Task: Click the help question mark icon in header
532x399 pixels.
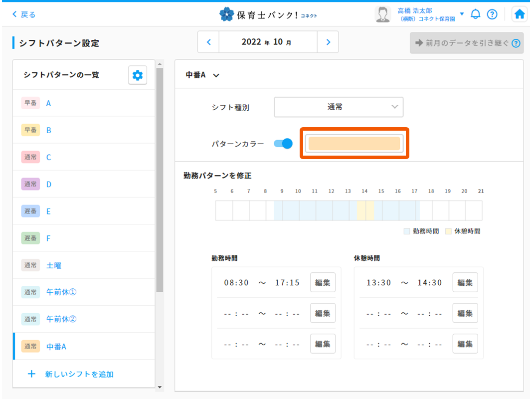Action: point(492,14)
